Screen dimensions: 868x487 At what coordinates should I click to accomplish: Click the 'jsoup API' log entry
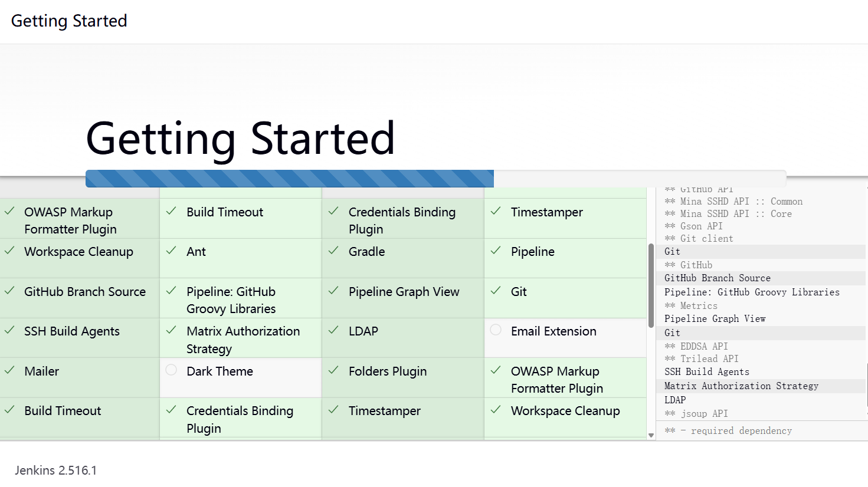point(696,414)
